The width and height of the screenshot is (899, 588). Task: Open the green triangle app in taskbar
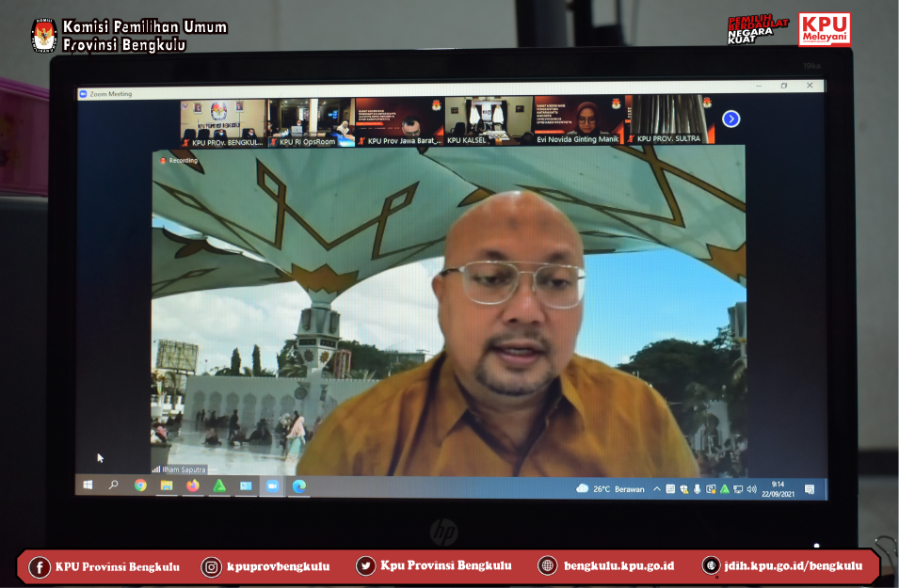click(219, 485)
